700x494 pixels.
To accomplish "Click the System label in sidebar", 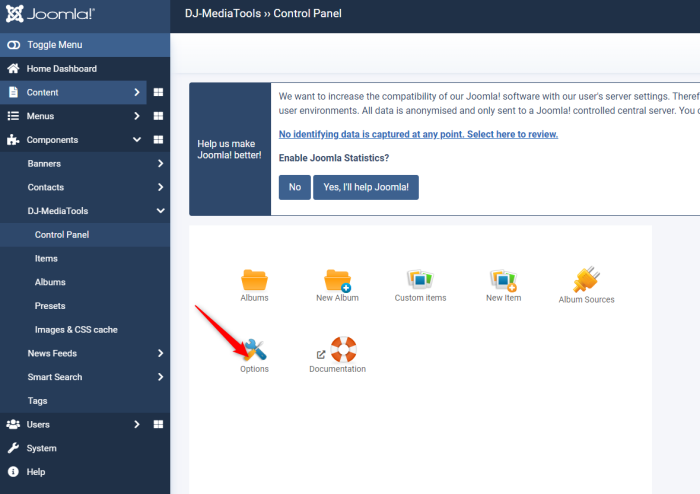I will 42,448.
